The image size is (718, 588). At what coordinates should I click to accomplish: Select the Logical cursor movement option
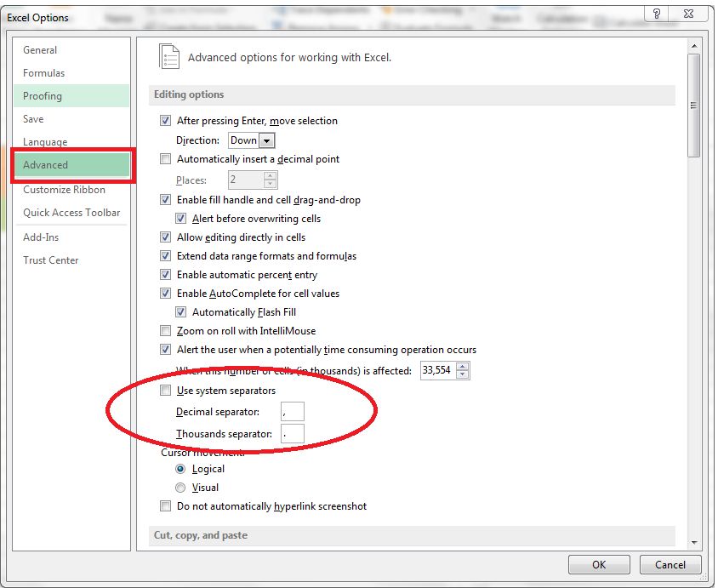tap(181, 469)
